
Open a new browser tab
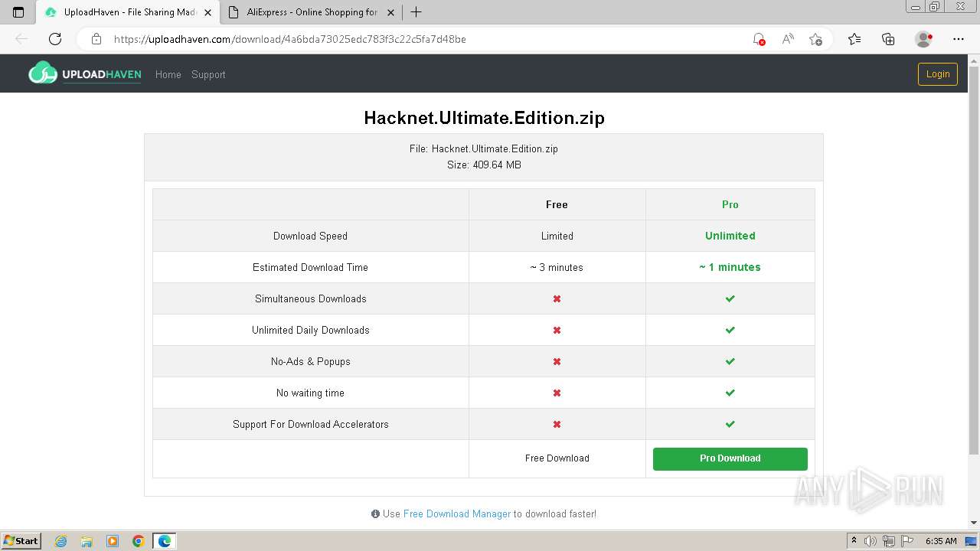(416, 12)
